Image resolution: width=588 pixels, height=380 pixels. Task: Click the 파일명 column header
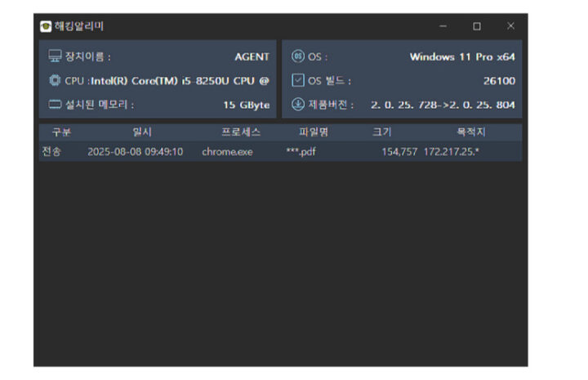click(x=314, y=132)
